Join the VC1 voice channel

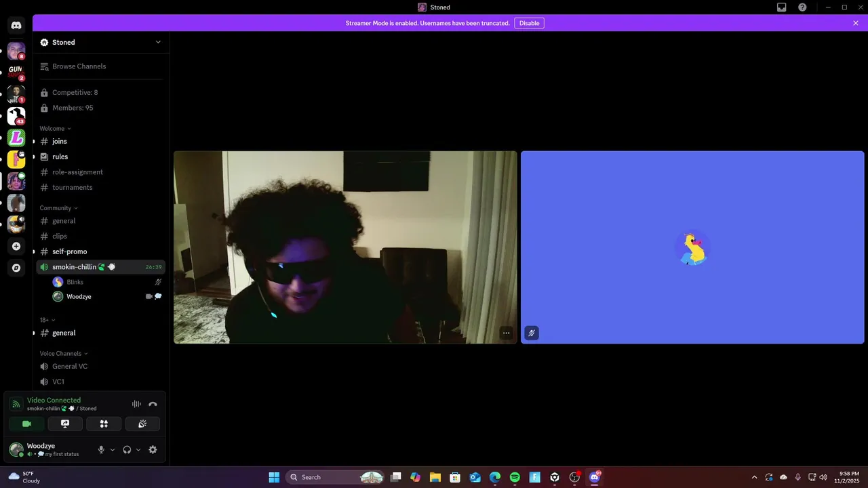point(100,382)
